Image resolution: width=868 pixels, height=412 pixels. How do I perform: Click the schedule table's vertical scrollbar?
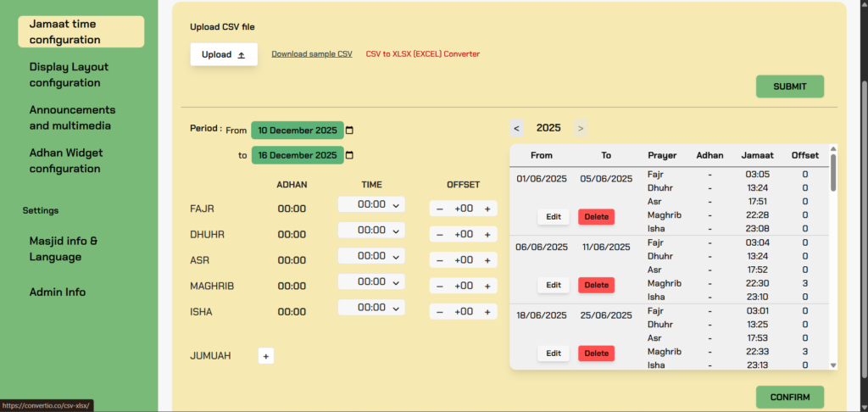[x=832, y=254]
